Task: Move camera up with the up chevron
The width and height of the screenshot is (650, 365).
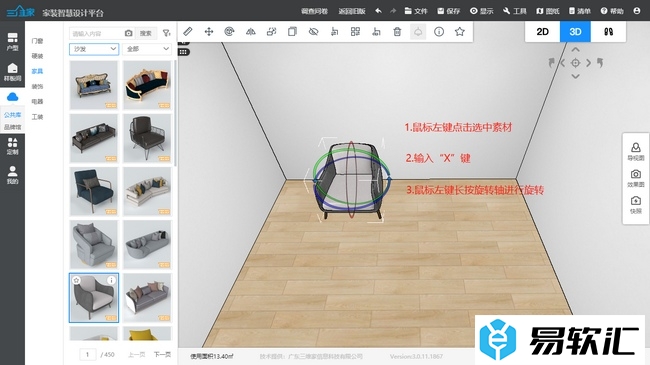Action: click(575, 49)
